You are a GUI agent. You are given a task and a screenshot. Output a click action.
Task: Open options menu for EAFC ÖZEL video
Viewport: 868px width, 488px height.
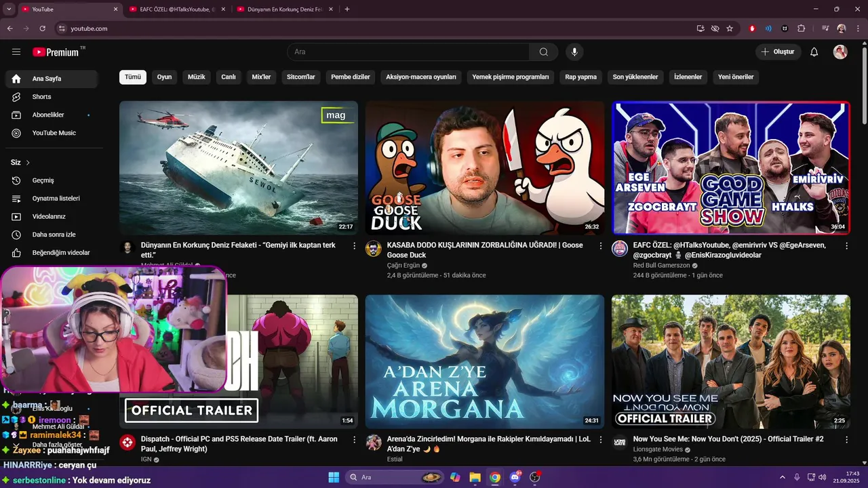click(846, 245)
